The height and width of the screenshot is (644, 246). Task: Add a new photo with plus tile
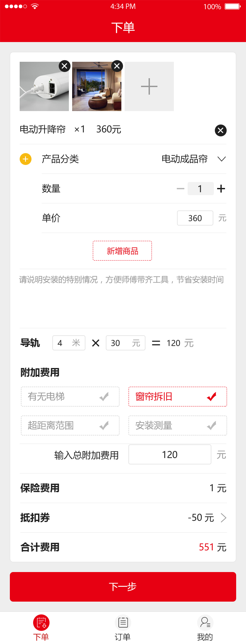[x=149, y=86]
